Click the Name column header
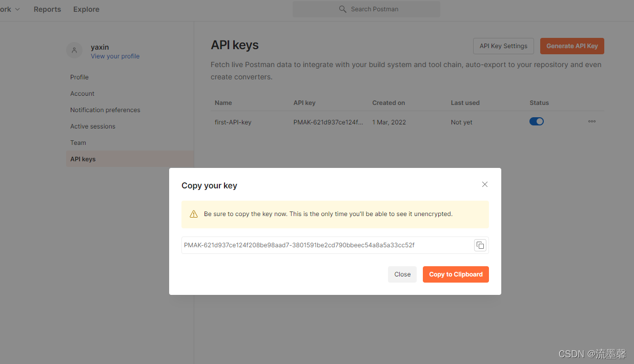634x364 pixels. pos(223,103)
